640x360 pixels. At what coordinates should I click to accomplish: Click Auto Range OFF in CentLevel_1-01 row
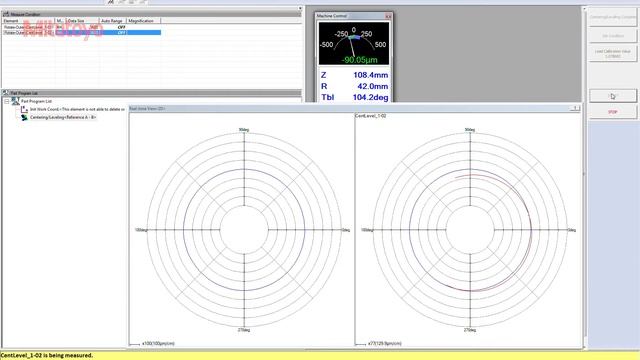(x=121, y=27)
